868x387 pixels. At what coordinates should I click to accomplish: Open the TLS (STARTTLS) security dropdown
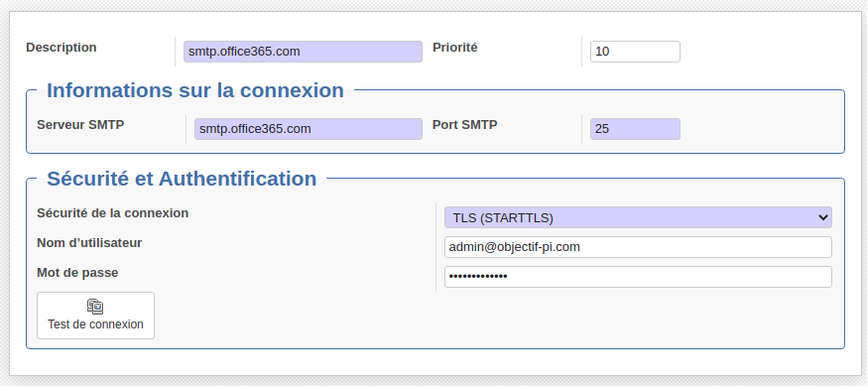tap(638, 217)
